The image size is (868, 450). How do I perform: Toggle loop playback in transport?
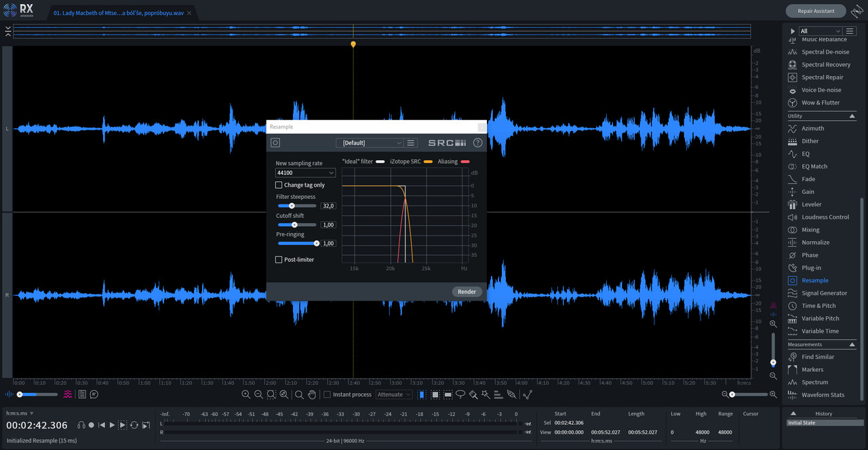134,425
